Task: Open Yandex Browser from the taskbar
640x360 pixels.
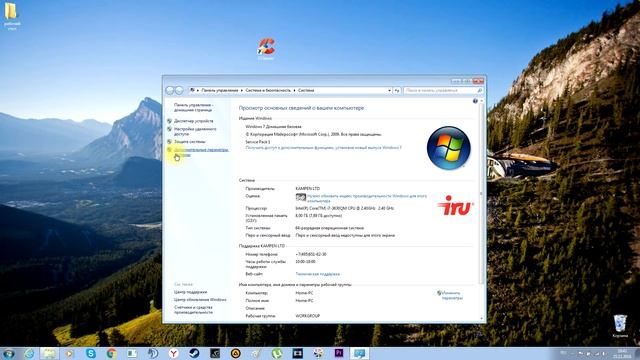Action: point(173,353)
